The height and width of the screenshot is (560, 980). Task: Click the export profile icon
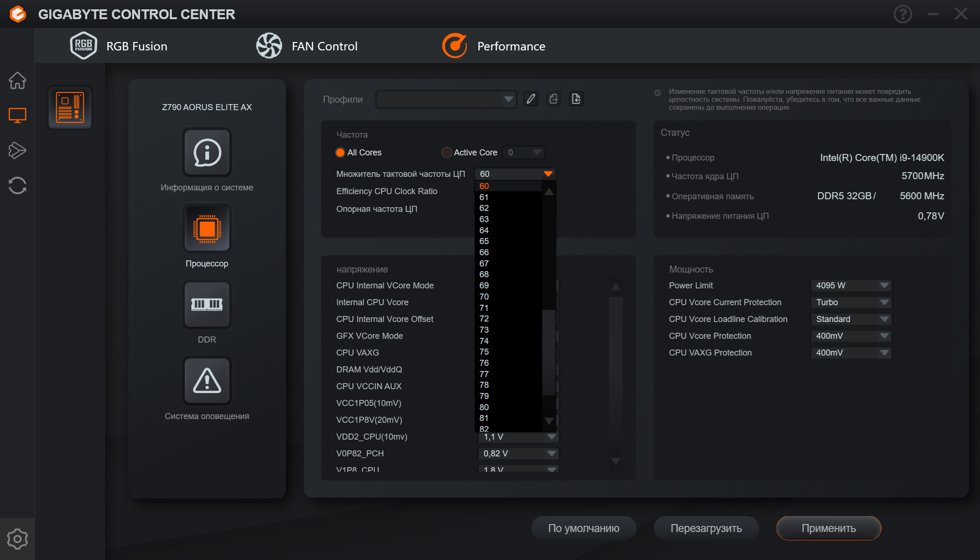554,99
